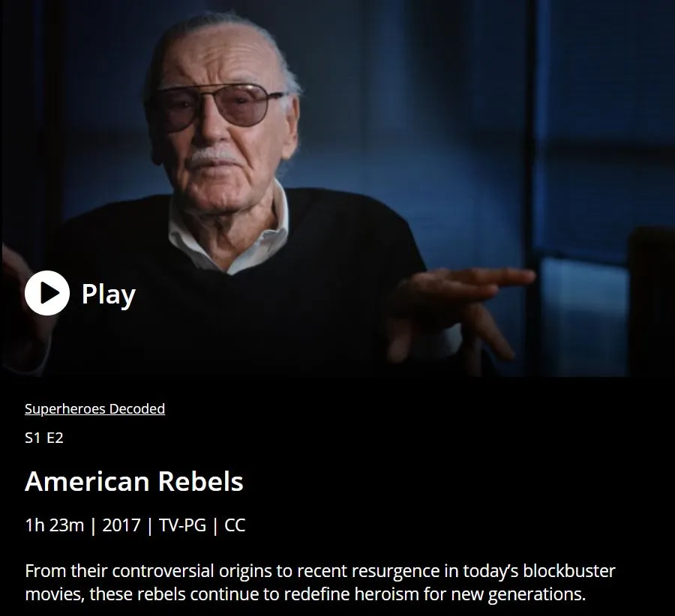Click the TV-PG rating label
Viewport: 675px width, 616px height.
click(182, 525)
